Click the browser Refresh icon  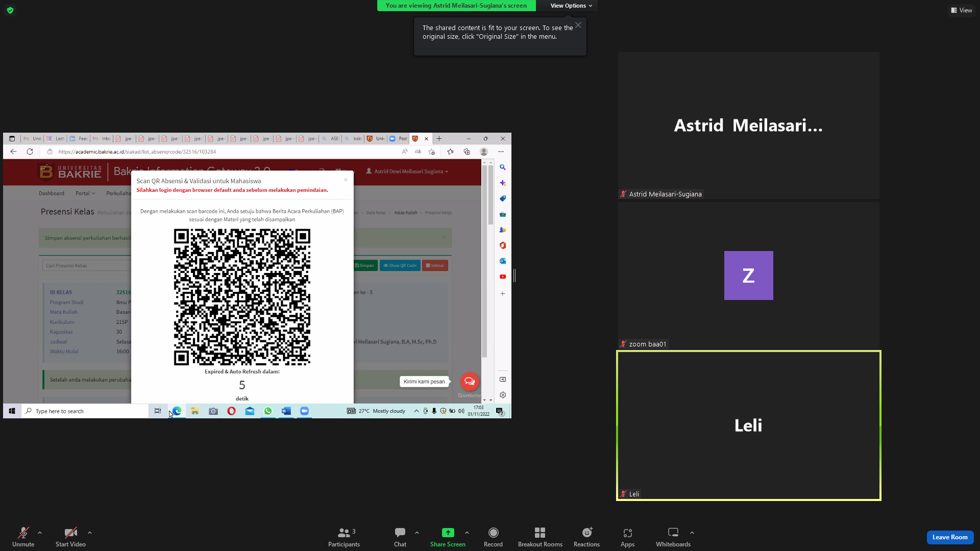(30, 152)
